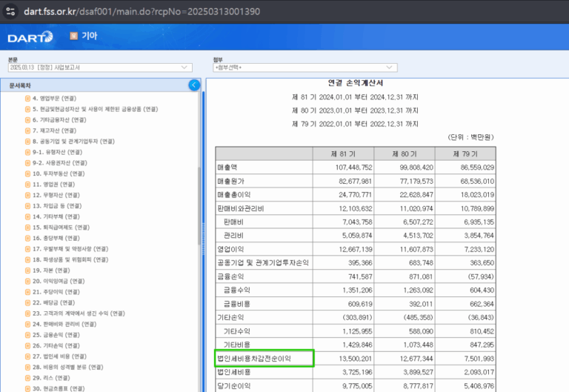This screenshot has height=392, width=569.
Task: Open 28. 비용의 성격별 분류 (연결)
Action: coord(68,367)
